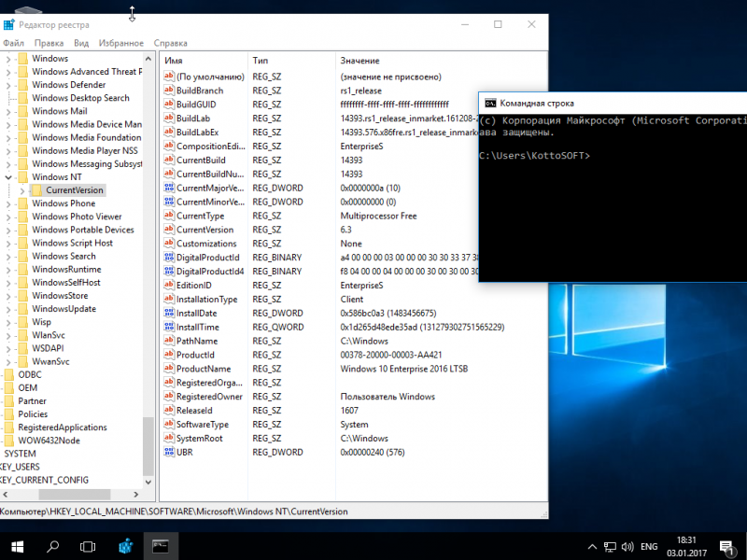Click the InstallTime QWORD value icon
This screenshot has width=747, height=560.
pos(169,327)
